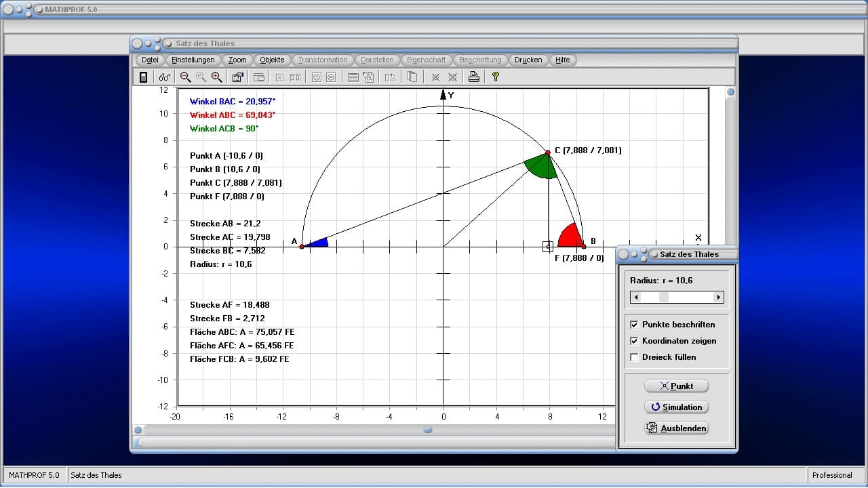Enable the Dreieck füllen checkbox
Viewport: 868px width, 488px height.
pos(634,357)
